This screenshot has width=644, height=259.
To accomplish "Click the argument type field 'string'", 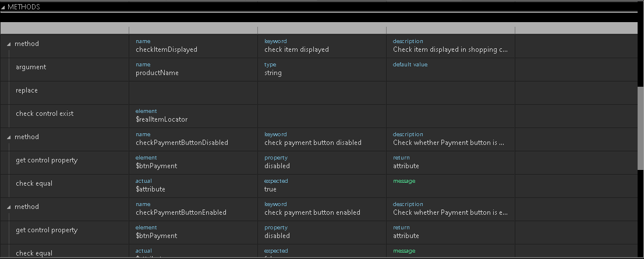I will (x=273, y=73).
